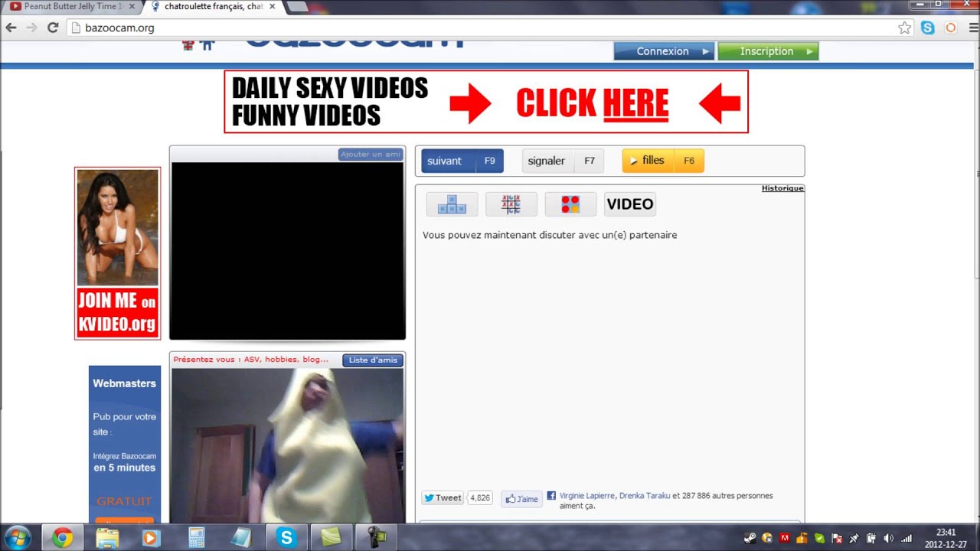Open Windows Explorer from taskbar
The width and height of the screenshot is (980, 551).
tap(107, 538)
